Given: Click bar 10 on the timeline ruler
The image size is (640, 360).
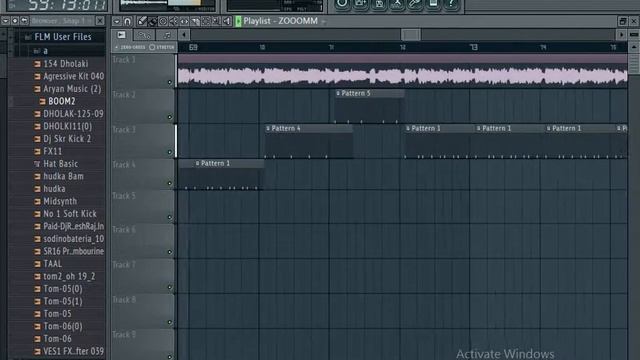Looking at the screenshot, I should point(262,47).
